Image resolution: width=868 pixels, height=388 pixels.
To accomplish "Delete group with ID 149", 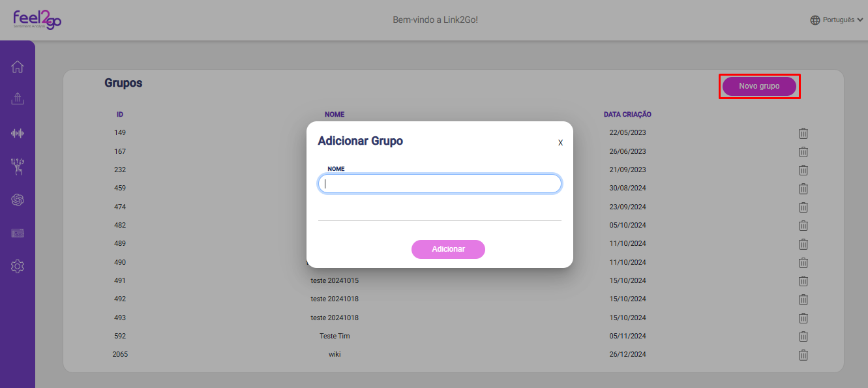I will click(803, 133).
